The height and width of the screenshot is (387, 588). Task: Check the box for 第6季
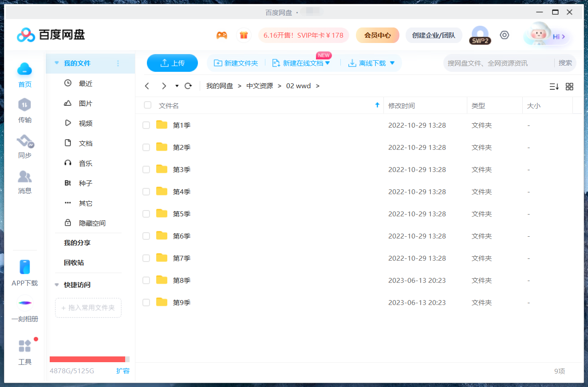click(x=146, y=236)
